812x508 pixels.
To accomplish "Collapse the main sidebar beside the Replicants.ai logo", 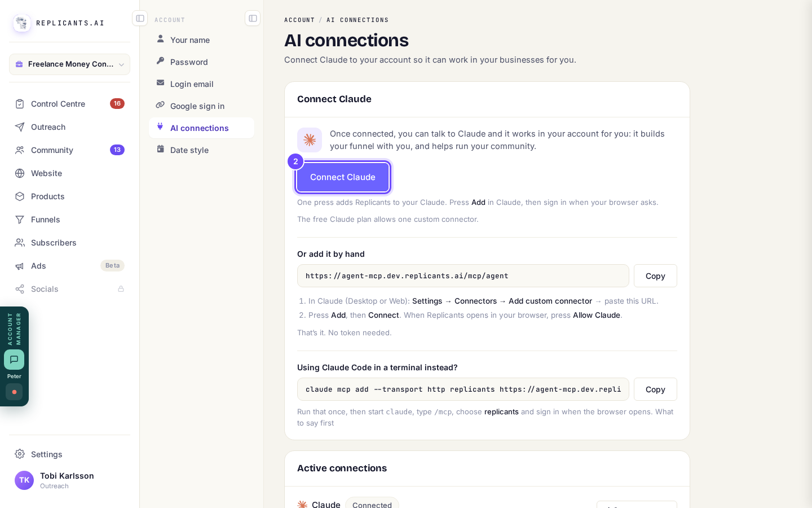I will pos(140,19).
